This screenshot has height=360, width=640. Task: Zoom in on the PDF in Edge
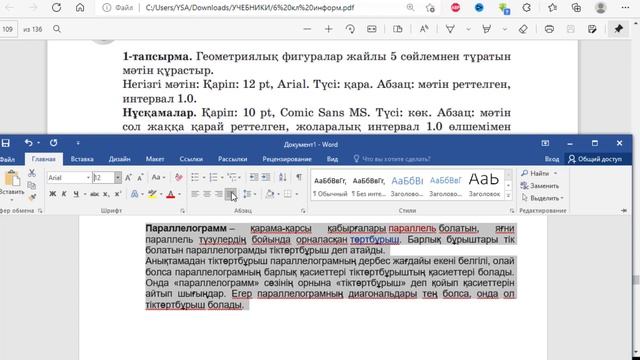click(x=328, y=29)
